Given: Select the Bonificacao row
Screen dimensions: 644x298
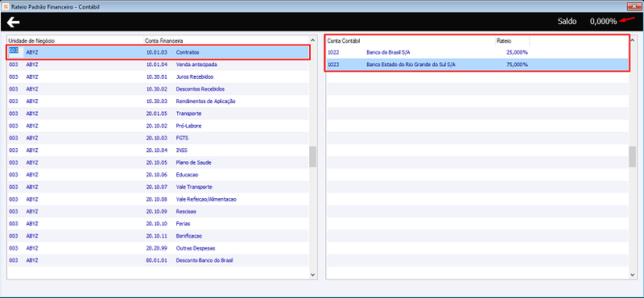Looking at the screenshot, I should point(158,236).
